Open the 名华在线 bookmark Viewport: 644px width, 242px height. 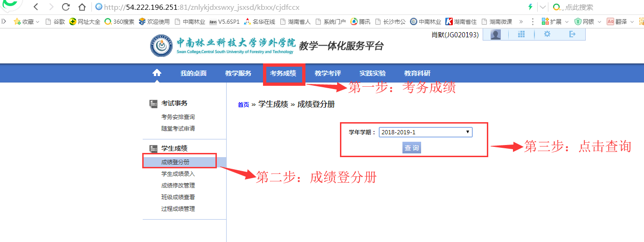click(260, 21)
